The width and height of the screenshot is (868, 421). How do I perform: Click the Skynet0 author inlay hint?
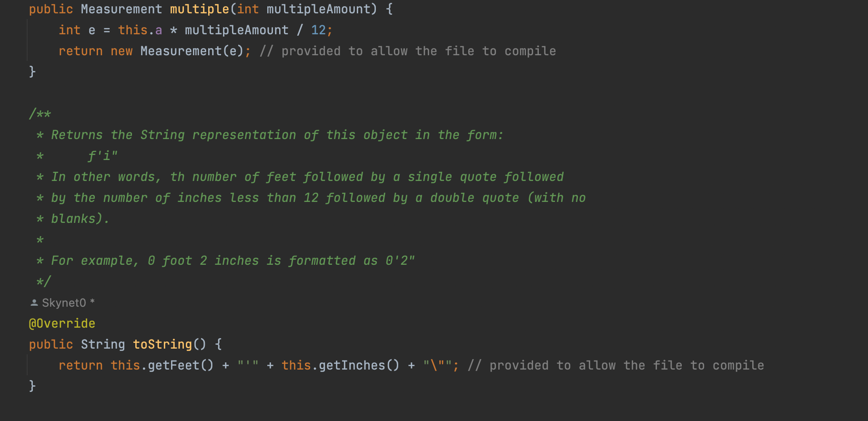(x=64, y=303)
